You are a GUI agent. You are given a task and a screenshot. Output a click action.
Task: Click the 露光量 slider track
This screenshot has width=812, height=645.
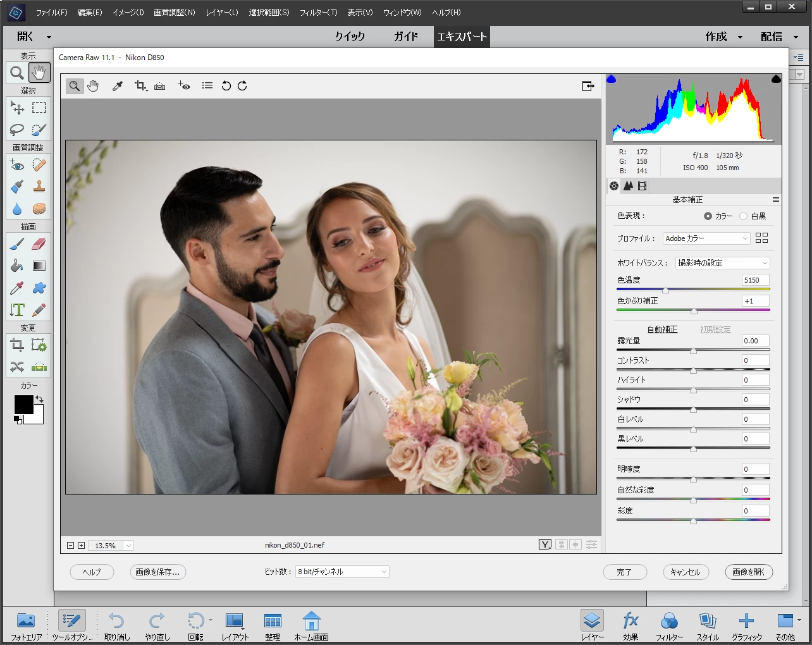tap(693, 350)
